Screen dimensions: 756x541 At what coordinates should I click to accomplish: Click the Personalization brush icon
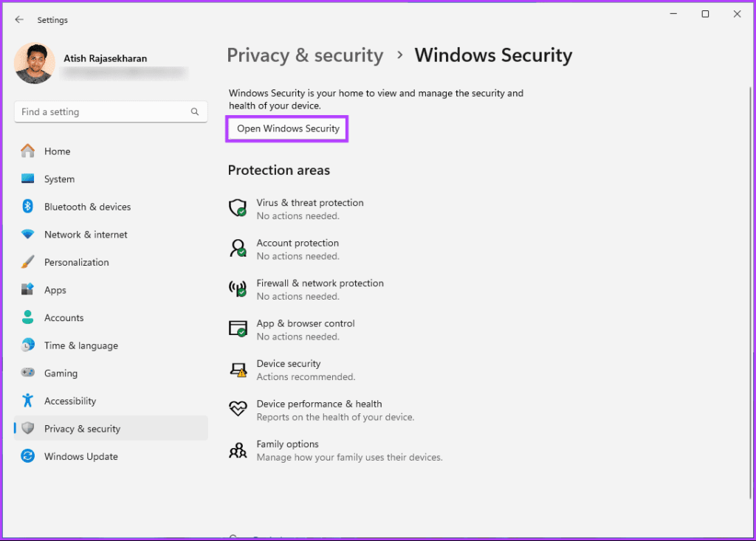coord(27,262)
